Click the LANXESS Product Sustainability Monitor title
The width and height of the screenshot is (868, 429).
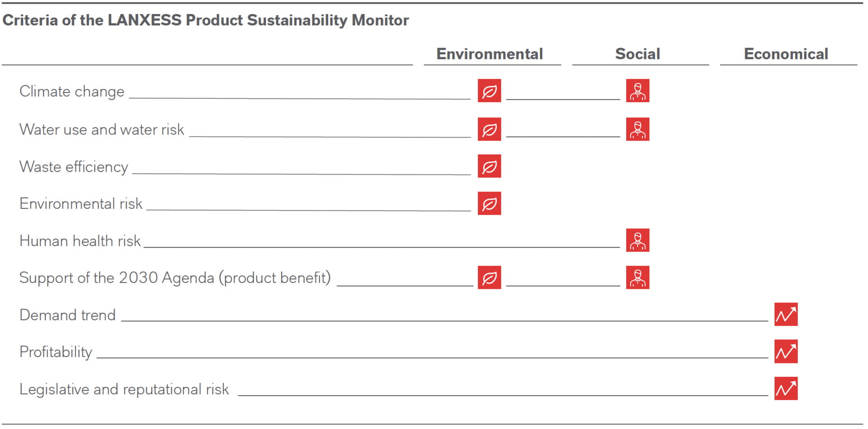pos(206,20)
